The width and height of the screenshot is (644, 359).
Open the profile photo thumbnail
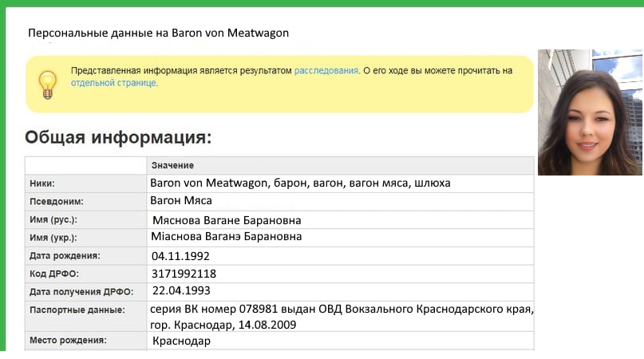point(590,112)
